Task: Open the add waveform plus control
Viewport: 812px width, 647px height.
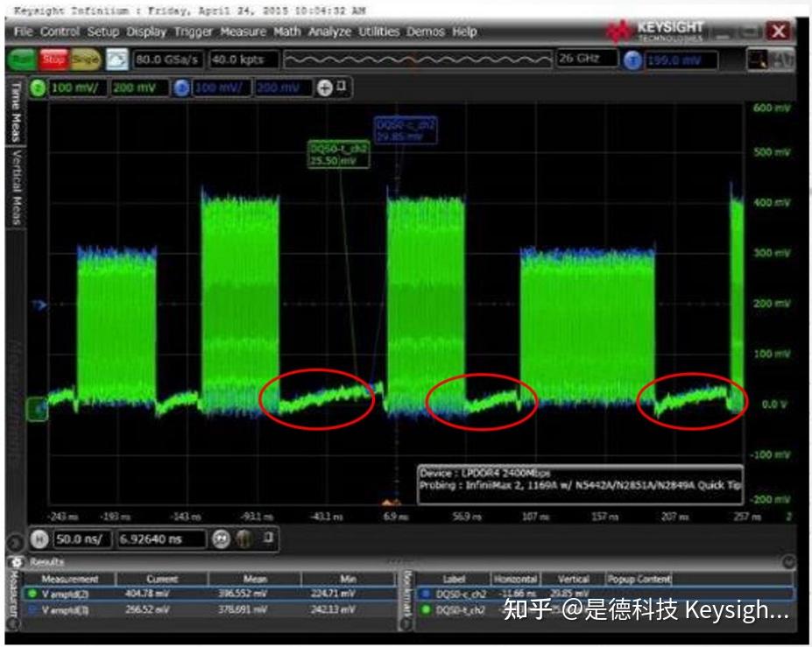Action: click(x=326, y=88)
